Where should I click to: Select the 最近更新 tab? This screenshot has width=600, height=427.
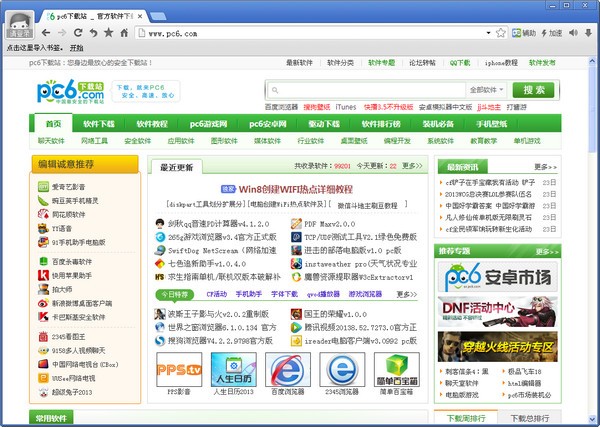[x=176, y=167]
